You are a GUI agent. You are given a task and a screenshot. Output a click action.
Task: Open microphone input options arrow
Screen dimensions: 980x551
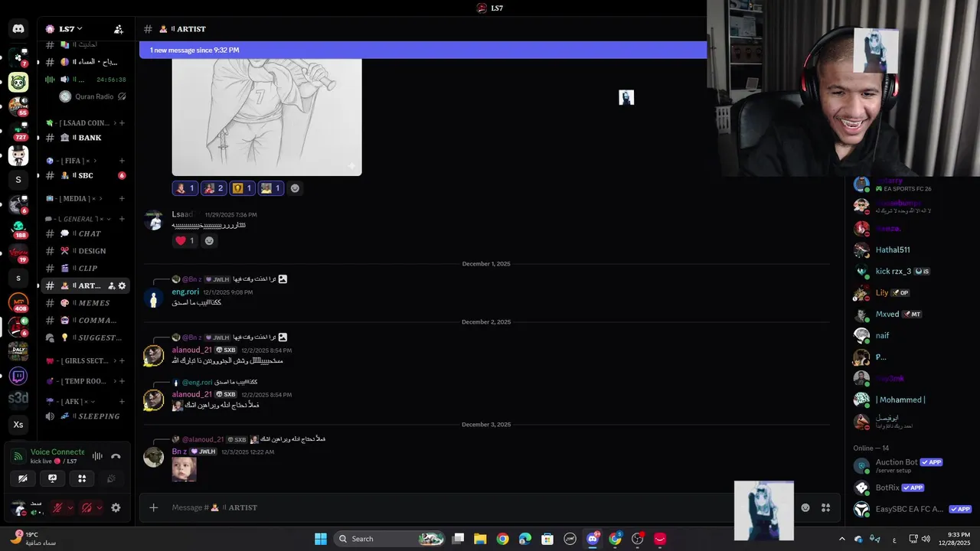point(70,507)
